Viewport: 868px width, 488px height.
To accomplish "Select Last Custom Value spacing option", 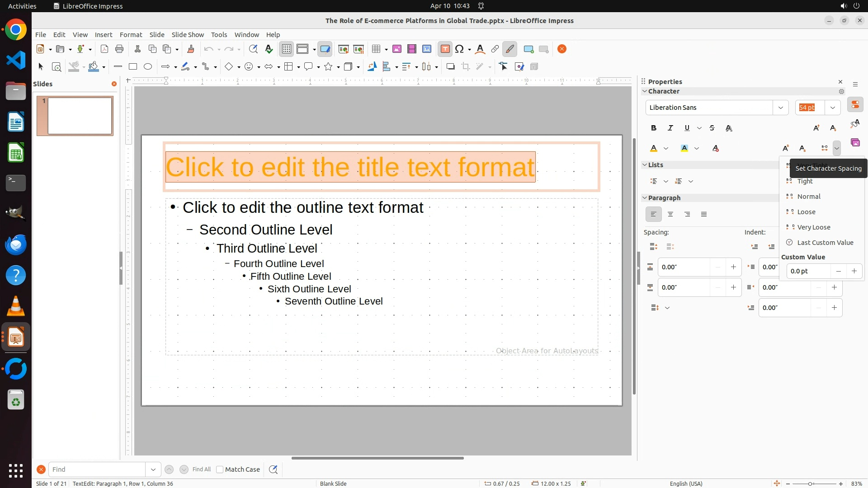I will (825, 243).
